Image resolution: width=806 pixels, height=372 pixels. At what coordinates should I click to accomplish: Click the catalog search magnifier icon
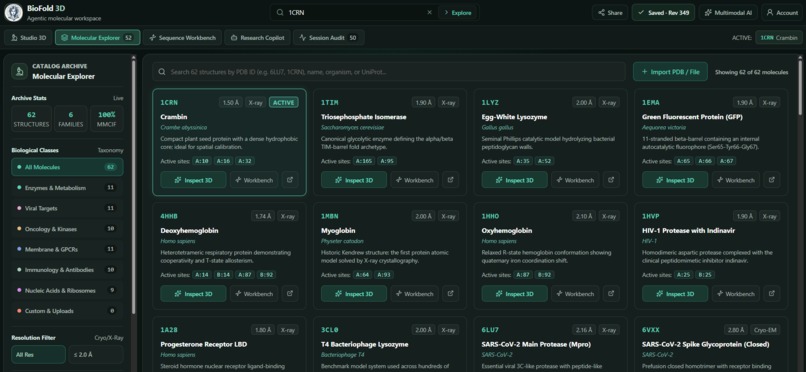[162, 72]
